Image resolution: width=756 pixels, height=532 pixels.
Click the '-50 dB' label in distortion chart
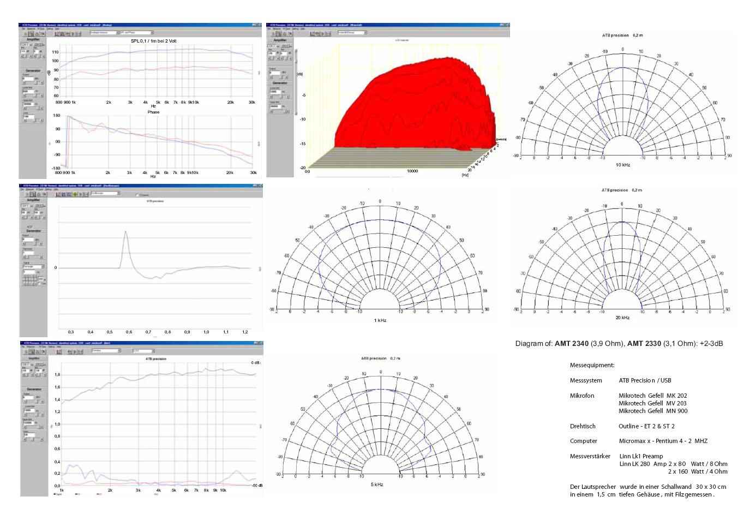click(x=256, y=485)
